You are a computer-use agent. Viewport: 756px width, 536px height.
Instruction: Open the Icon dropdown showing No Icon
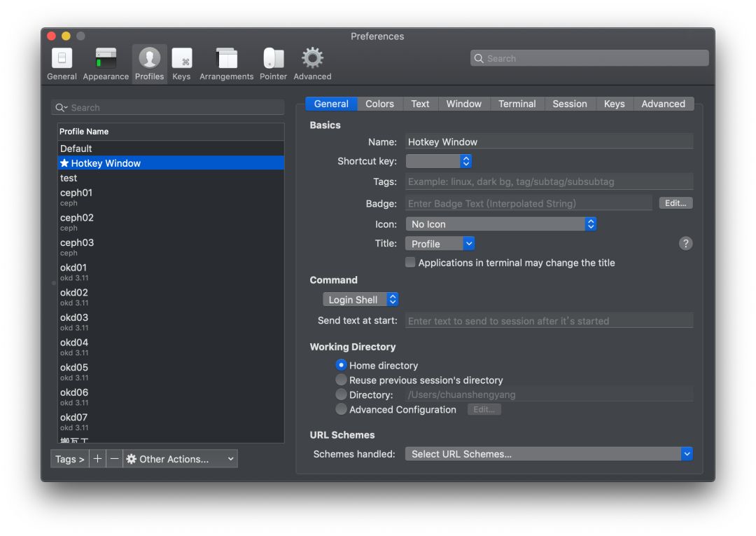tap(501, 224)
